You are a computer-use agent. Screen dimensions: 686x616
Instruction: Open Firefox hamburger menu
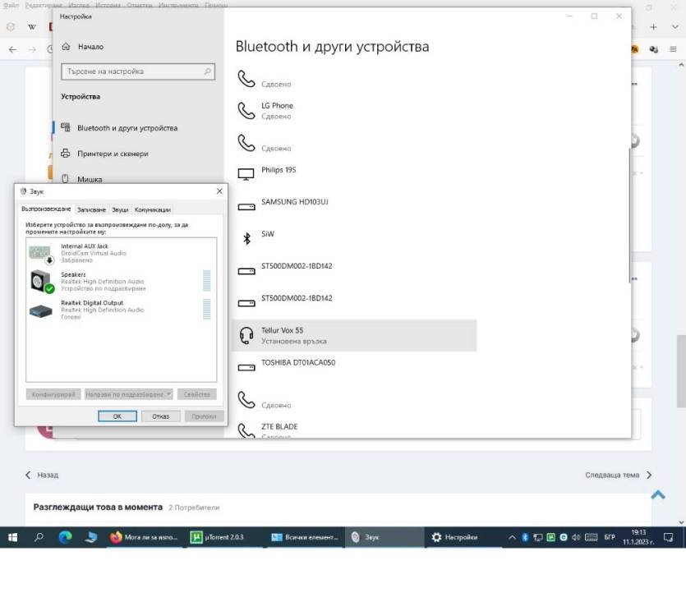pos(673,49)
